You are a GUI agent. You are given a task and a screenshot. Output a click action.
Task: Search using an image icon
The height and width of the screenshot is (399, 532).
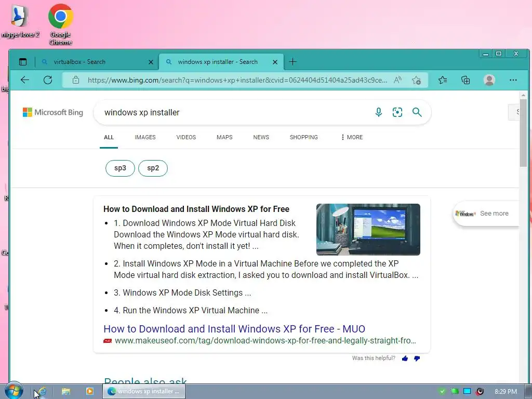[397, 112]
